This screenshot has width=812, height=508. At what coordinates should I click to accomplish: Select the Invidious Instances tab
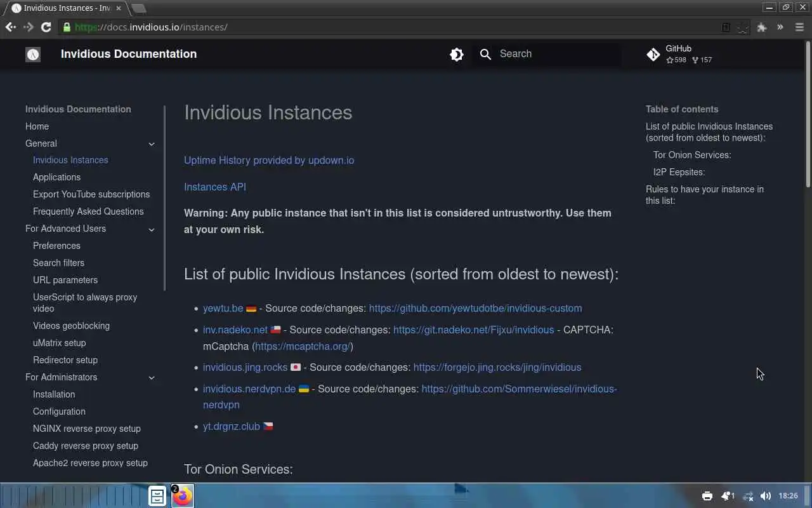[x=66, y=8]
